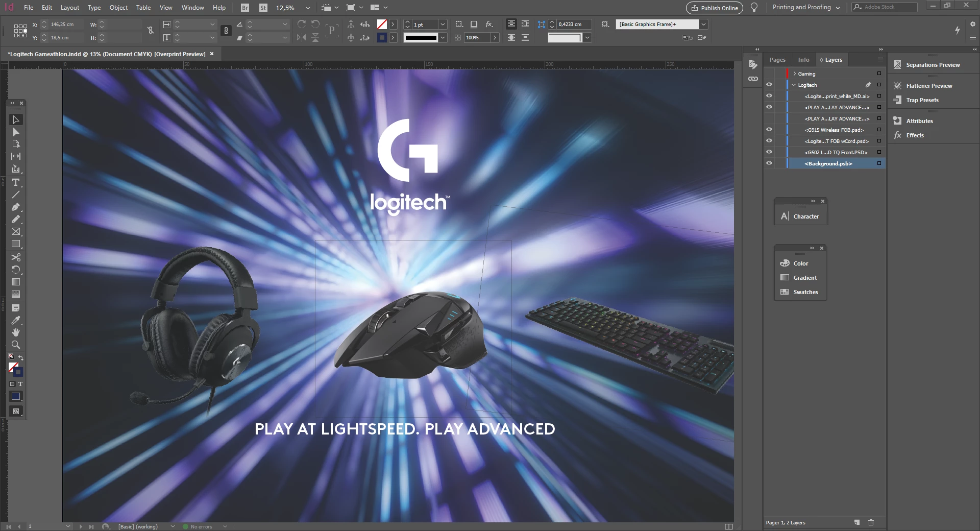The image size is (980, 531).
Task: Open Bridge via the Br icon
Action: coord(245,8)
